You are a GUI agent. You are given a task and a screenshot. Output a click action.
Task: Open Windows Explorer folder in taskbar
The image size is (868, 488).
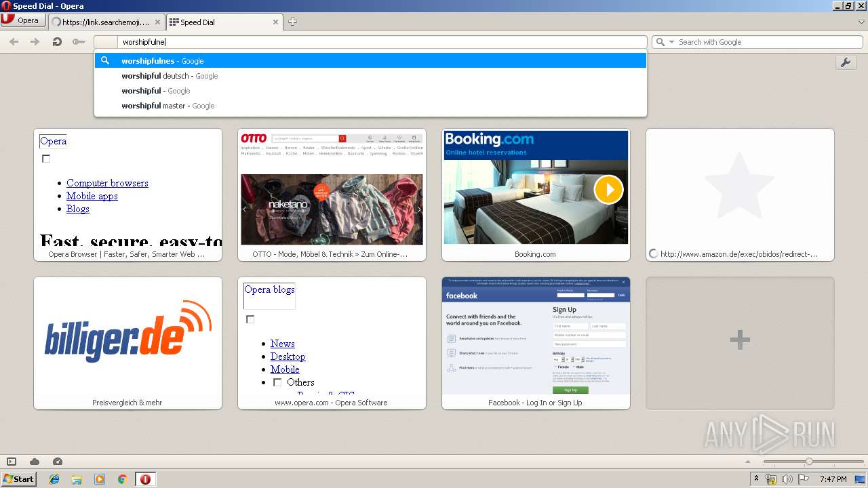click(x=77, y=479)
